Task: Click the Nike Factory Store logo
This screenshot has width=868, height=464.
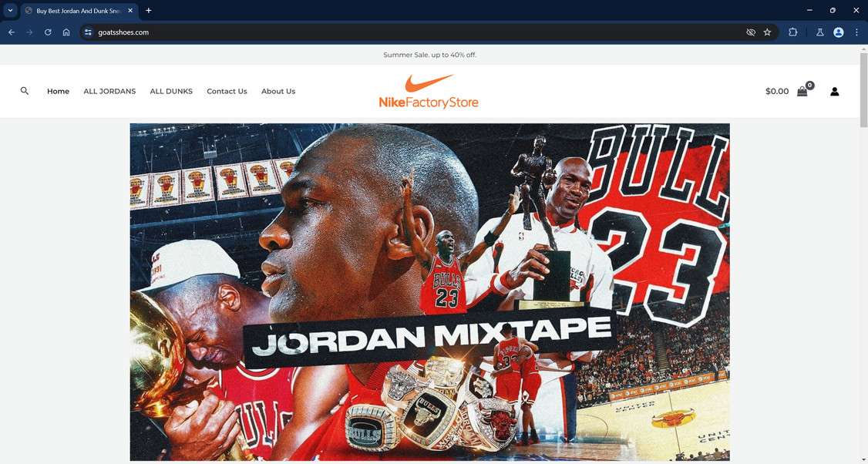Action: pyautogui.click(x=429, y=92)
